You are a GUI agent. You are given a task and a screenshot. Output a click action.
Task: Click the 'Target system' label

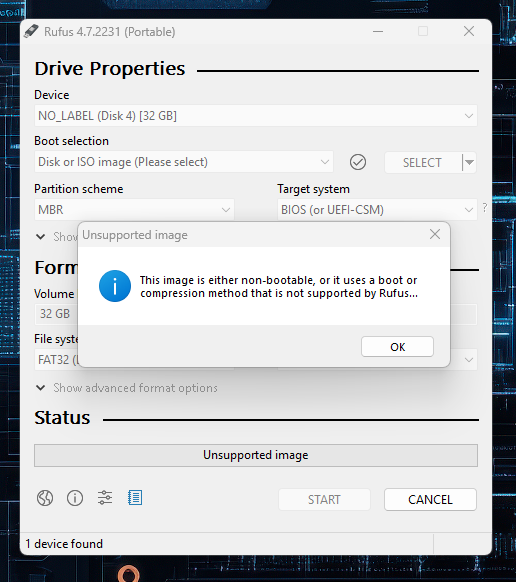[x=314, y=189]
